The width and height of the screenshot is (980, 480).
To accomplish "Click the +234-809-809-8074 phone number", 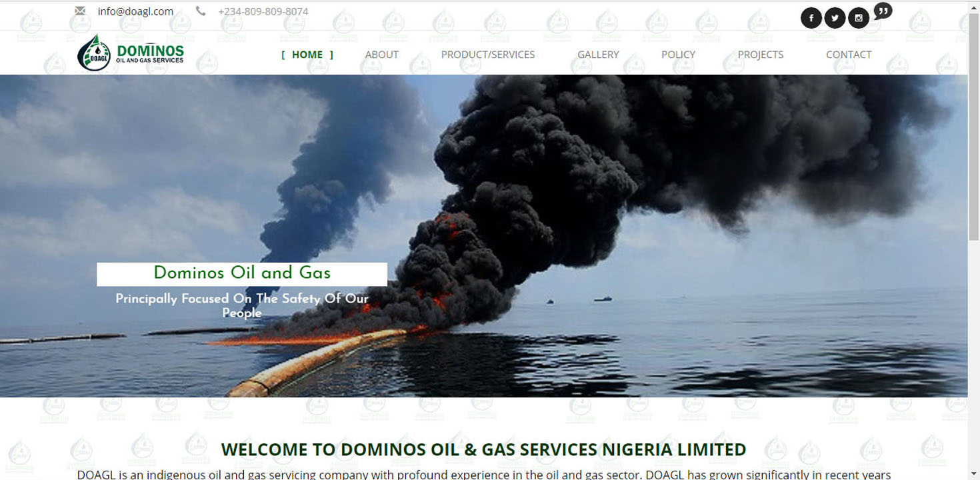I will point(263,11).
